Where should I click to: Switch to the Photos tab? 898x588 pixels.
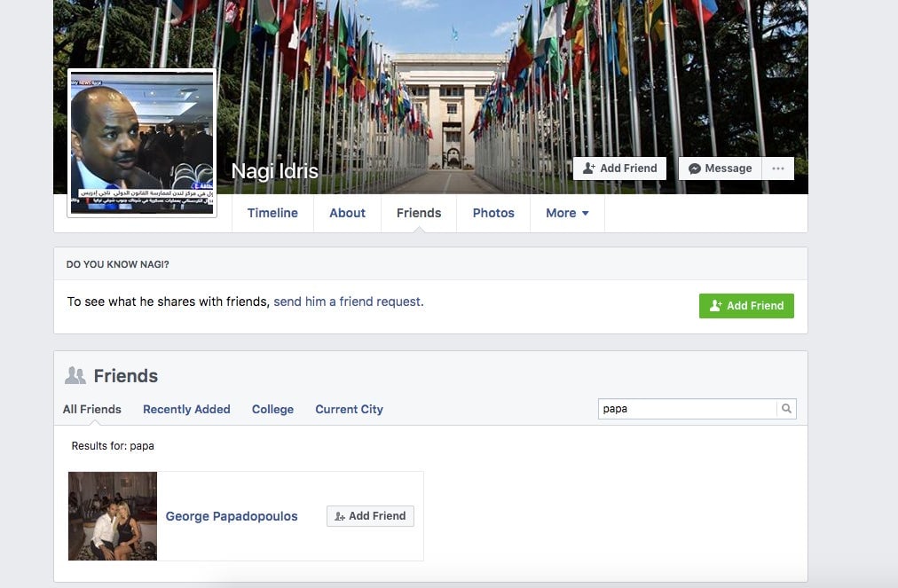tap(493, 213)
